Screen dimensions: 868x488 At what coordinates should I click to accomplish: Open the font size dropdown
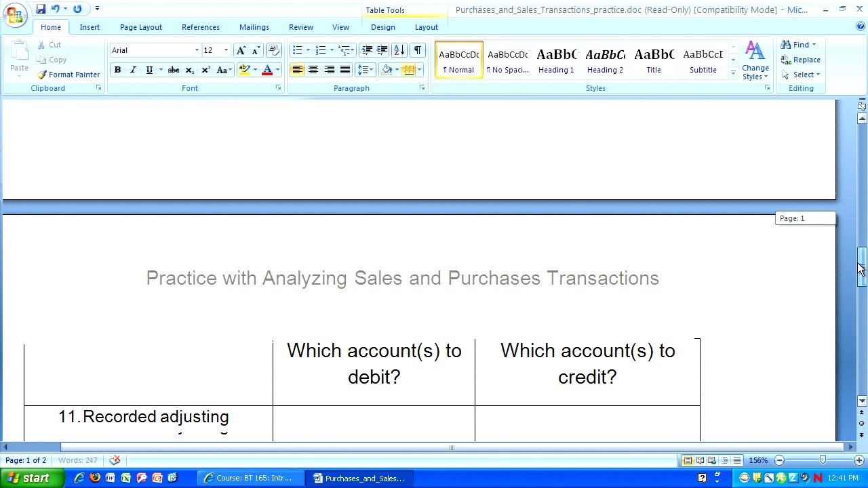(226, 50)
